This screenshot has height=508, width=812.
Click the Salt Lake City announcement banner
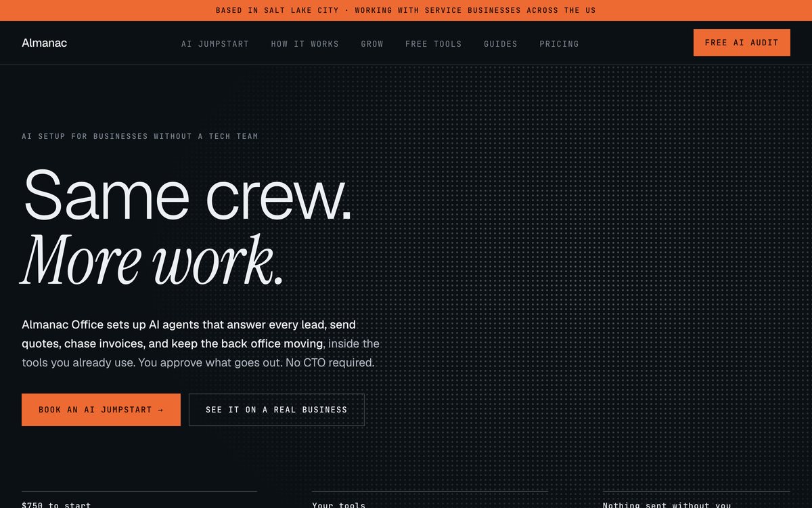point(406,10)
